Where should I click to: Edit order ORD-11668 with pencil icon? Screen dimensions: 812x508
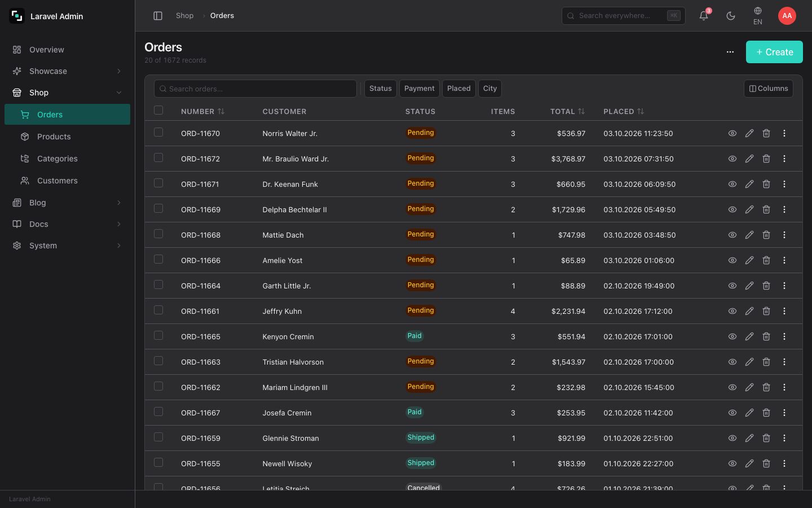pos(749,235)
